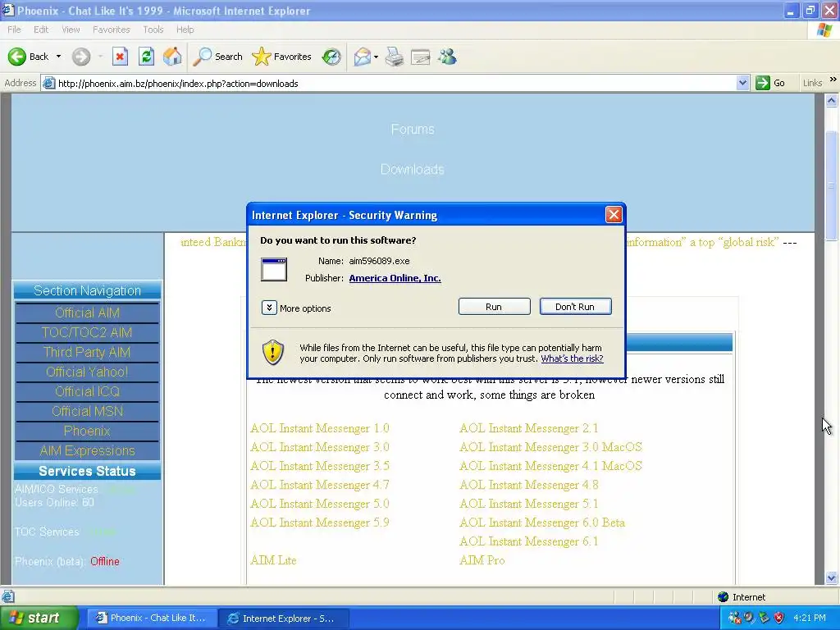Screen dimensions: 840x630
Task: Open the Search magnifier in toolbar
Action: 202,57
